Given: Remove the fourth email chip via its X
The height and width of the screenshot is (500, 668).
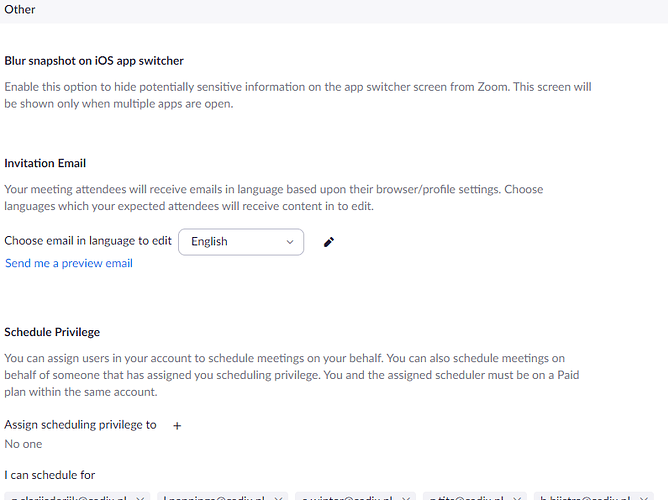Looking at the screenshot, I should pos(516,497).
